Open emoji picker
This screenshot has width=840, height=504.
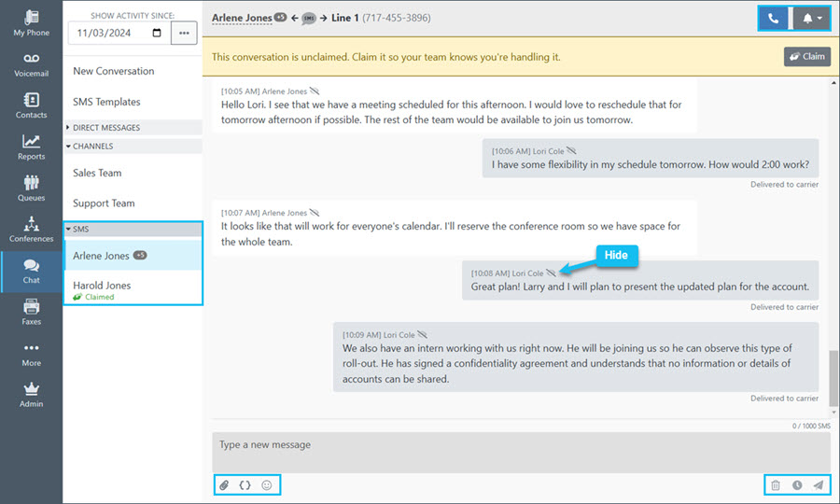[x=266, y=485]
